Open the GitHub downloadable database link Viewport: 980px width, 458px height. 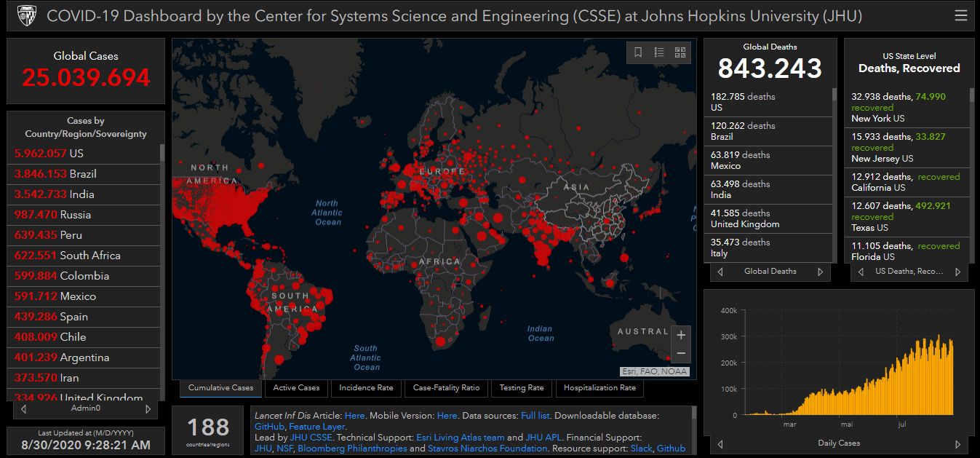(x=269, y=427)
